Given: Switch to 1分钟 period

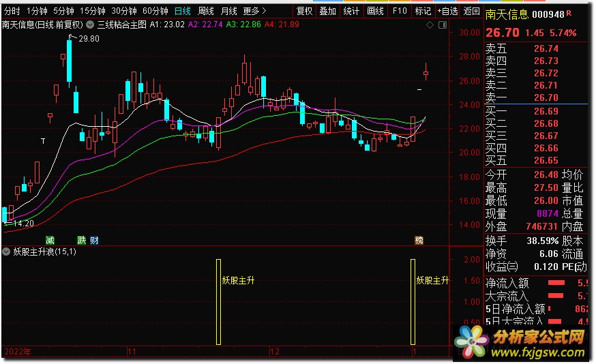Looking at the screenshot, I should (x=37, y=11).
